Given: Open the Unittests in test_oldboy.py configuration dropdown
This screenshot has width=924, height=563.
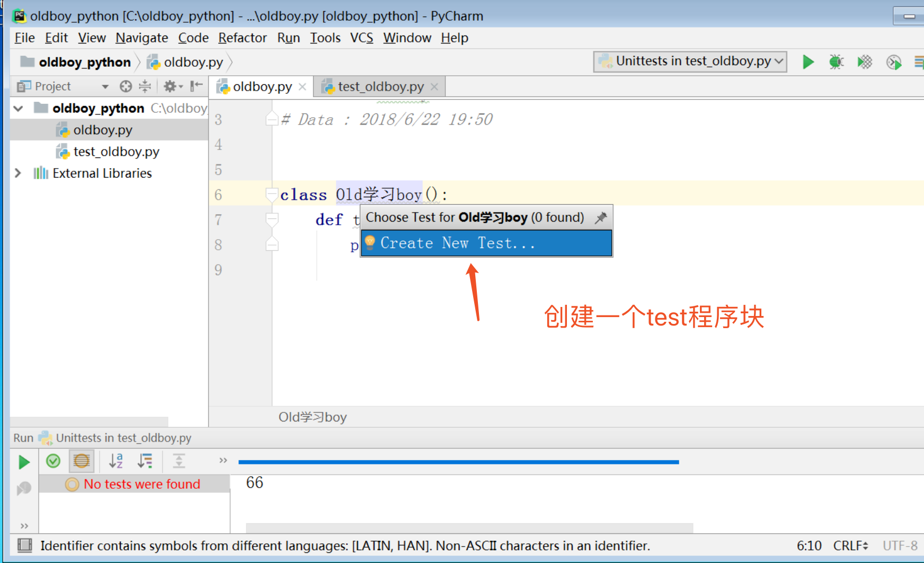Looking at the screenshot, I should pyautogui.click(x=690, y=61).
